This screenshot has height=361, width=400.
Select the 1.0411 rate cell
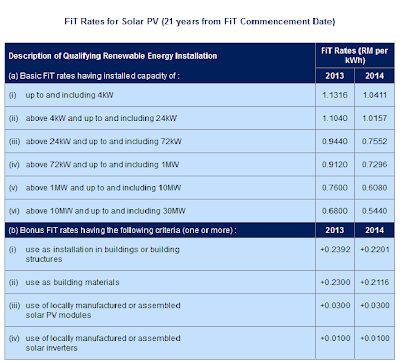click(x=375, y=95)
